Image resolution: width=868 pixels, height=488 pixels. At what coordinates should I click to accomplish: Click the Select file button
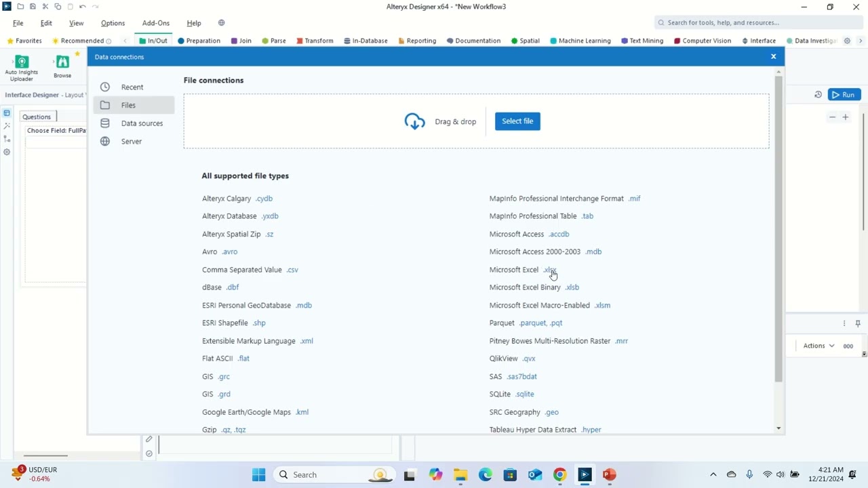point(517,121)
